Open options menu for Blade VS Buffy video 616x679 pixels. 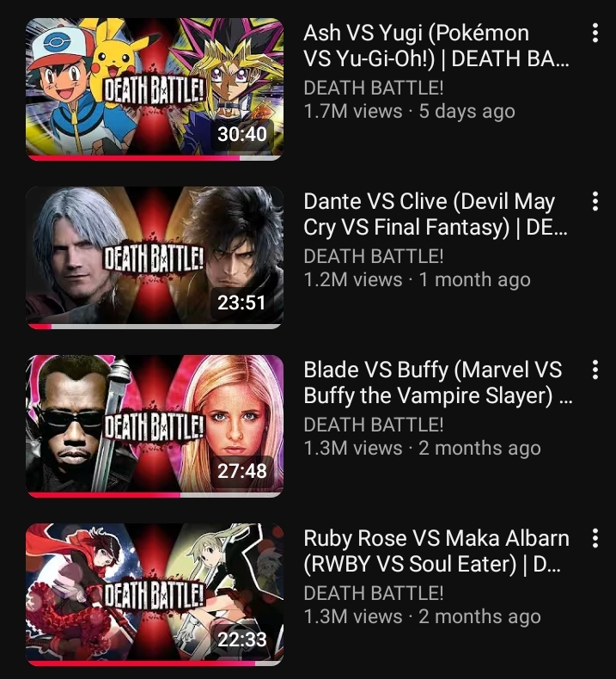595,370
